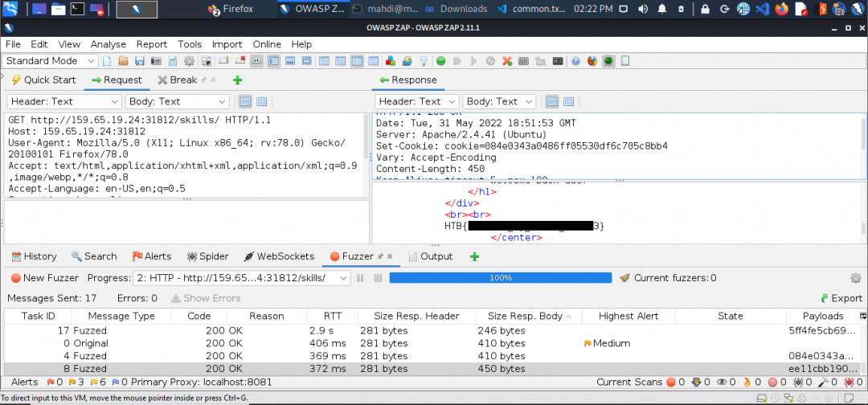Click the green plus beside Break tab

click(x=237, y=80)
